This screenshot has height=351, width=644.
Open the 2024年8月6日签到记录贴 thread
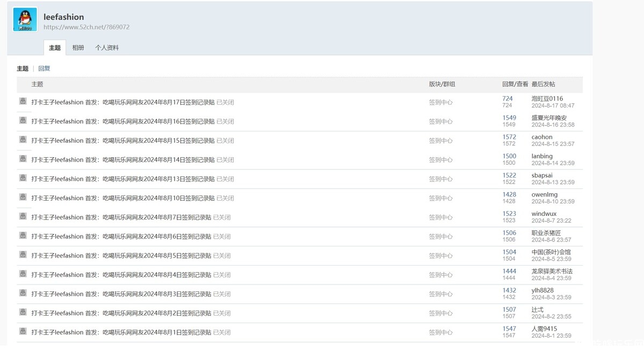click(121, 237)
